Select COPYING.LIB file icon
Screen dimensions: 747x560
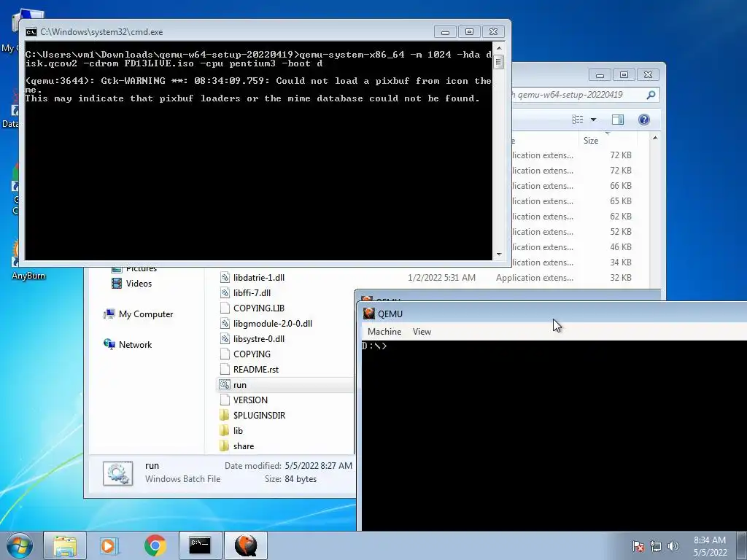point(225,308)
